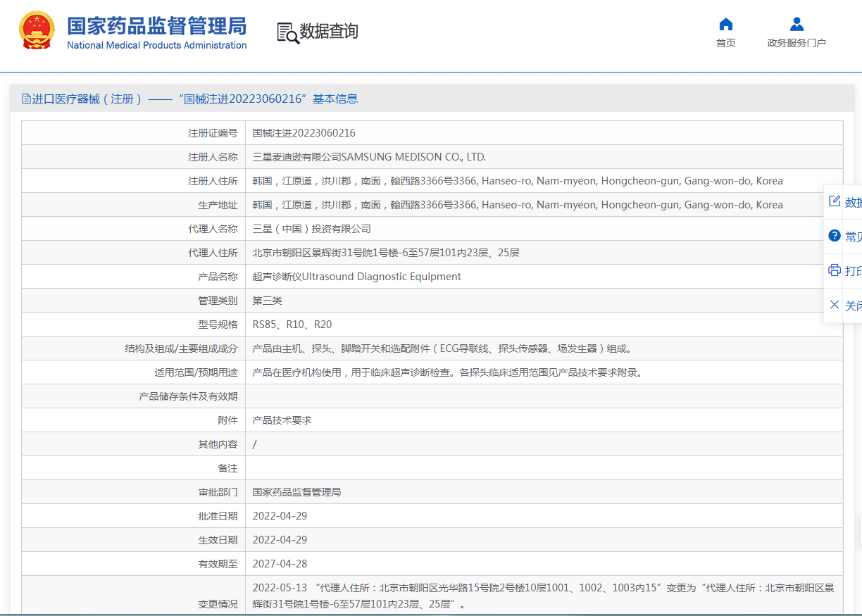This screenshot has height=616, width=862.
Task: Click 政务服务门户 text link
Action: [797, 43]
